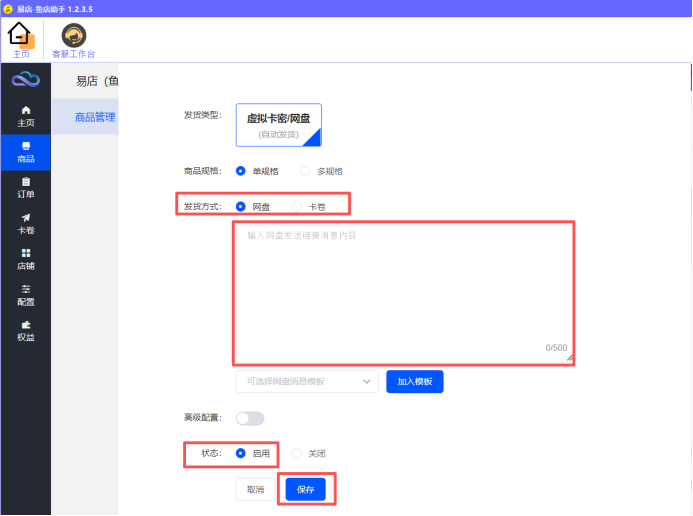Click the 0/500 character counter
The width and height of the screenshot is (693, 516).
pyautogui.click(x=556, y=348)
